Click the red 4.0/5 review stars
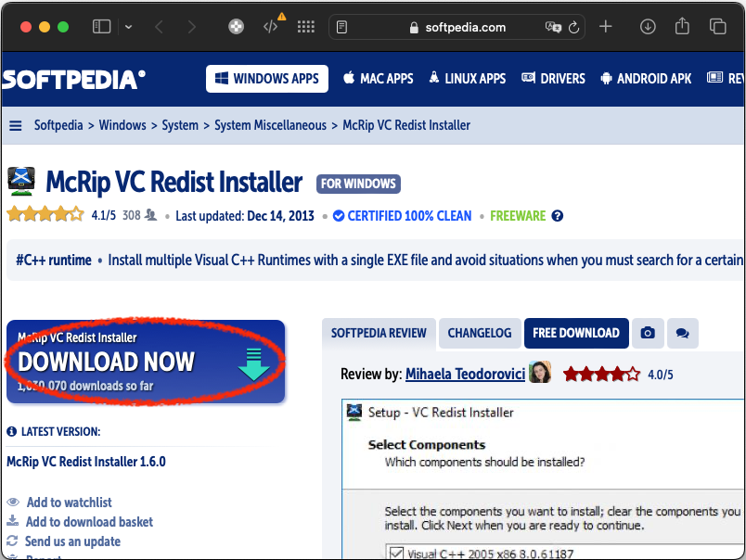The width and height of the screenshot is (746, 560). (602, 375)
